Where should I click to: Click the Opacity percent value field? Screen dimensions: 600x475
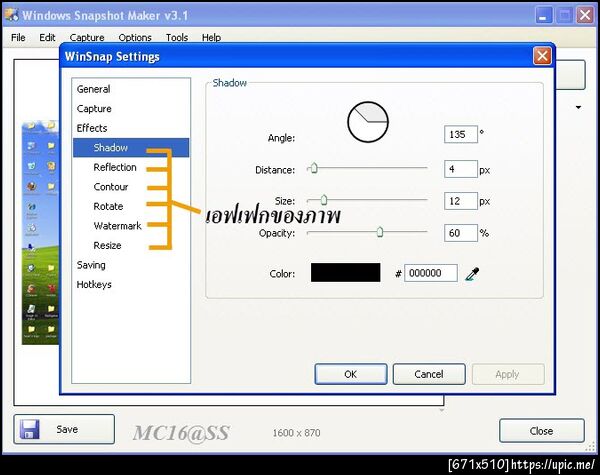tap(461, 233)
